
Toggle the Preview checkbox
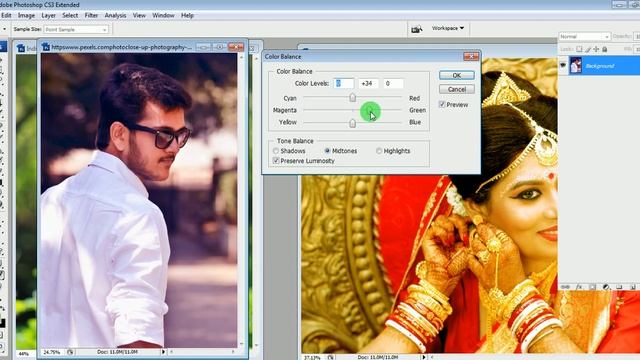tap(442, 104)
